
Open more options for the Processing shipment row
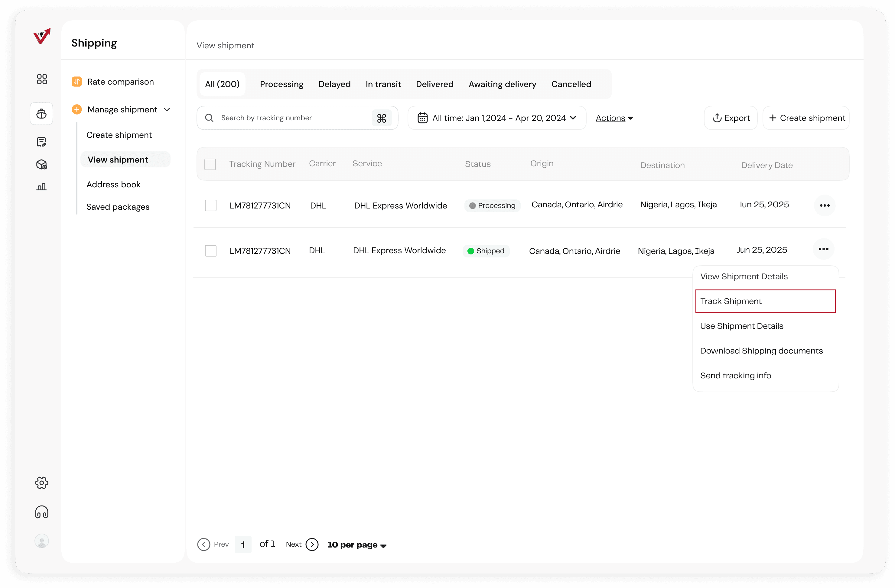(825, 205)
